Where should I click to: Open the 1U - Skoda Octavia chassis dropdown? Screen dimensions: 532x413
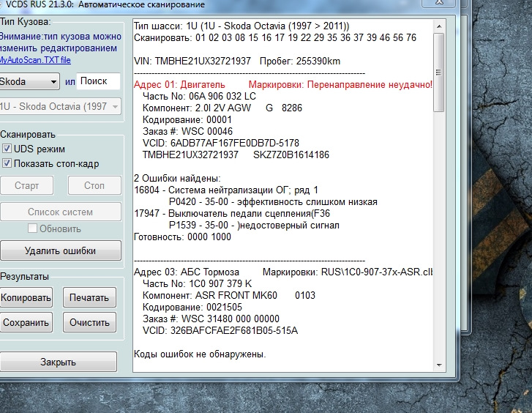tap(60, 106)
